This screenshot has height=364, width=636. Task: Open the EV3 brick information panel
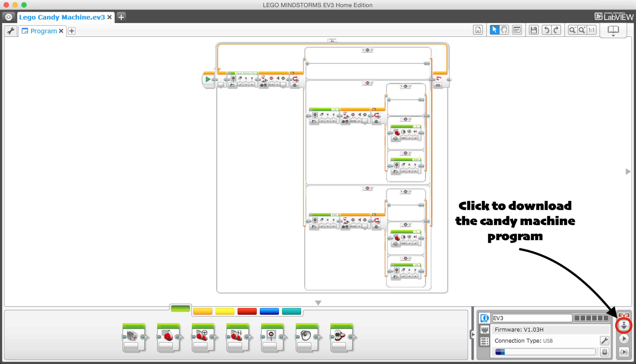485,318
